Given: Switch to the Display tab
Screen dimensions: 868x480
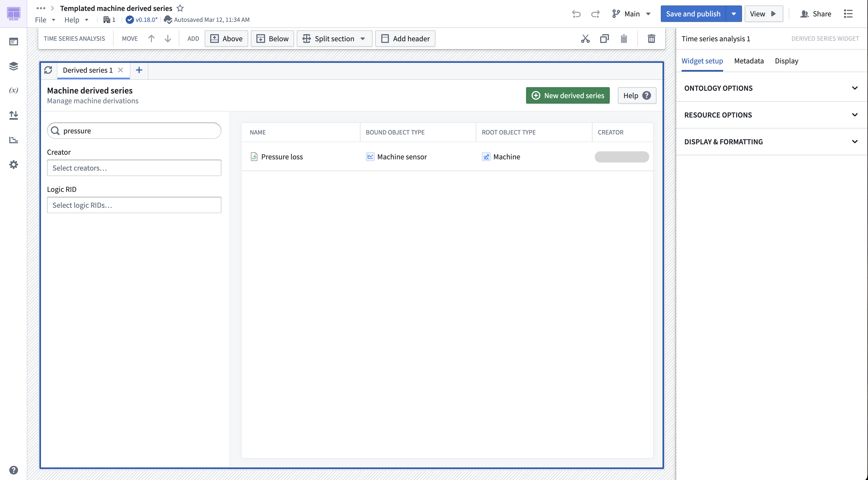Looking at the screenshot, I should [x=786, y=61].
